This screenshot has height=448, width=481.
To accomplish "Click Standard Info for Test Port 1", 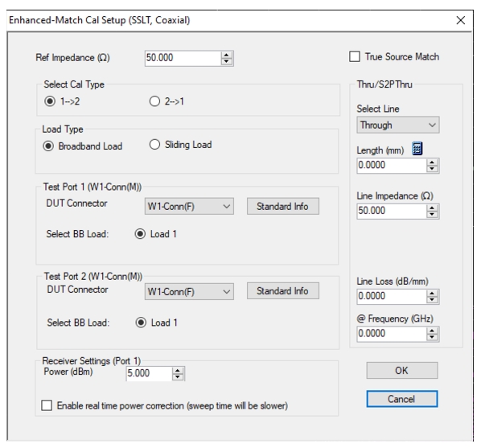I will (x=283, y=206).
